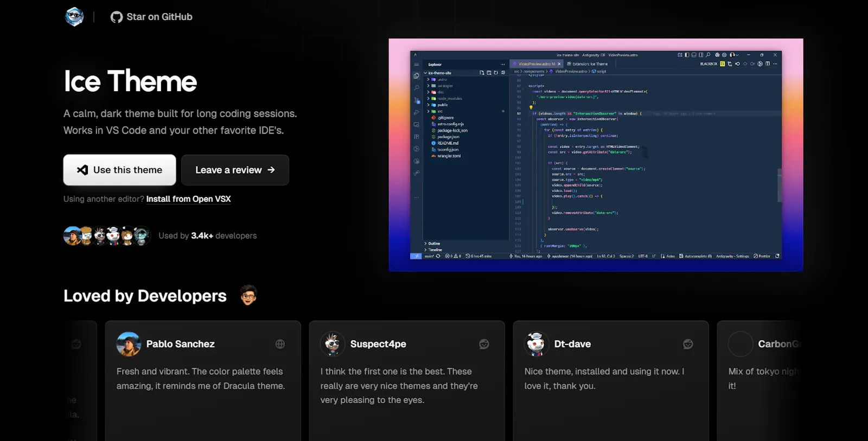Image resolution: width=868 pixels, height=441 pixels.
Task: Click Pablo Sanchez's avatar photo
Action: click(129, 344)
